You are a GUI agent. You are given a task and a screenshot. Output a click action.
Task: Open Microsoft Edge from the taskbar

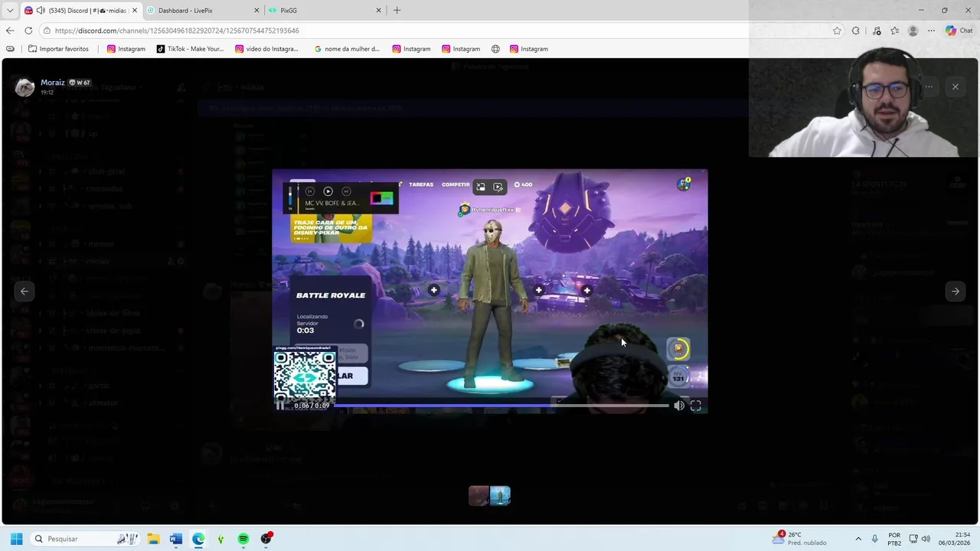[x=198, y=539]
